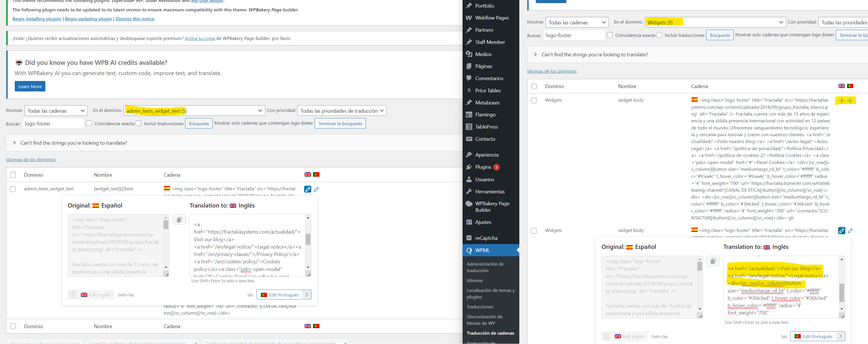Screen dimensions: 868x344
Task: Click active English pencil icon in admin_texts_widget_text row
Action: [308, 189]
